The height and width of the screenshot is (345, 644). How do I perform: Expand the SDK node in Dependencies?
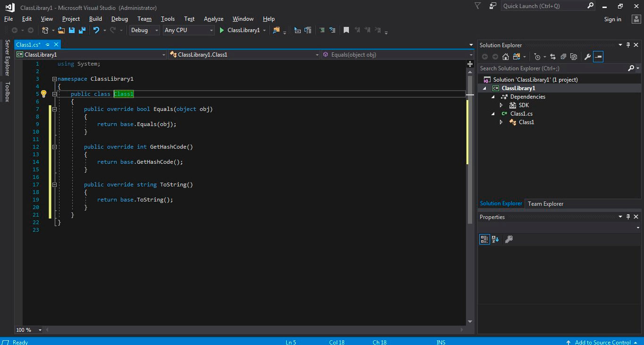coord(501,105)
